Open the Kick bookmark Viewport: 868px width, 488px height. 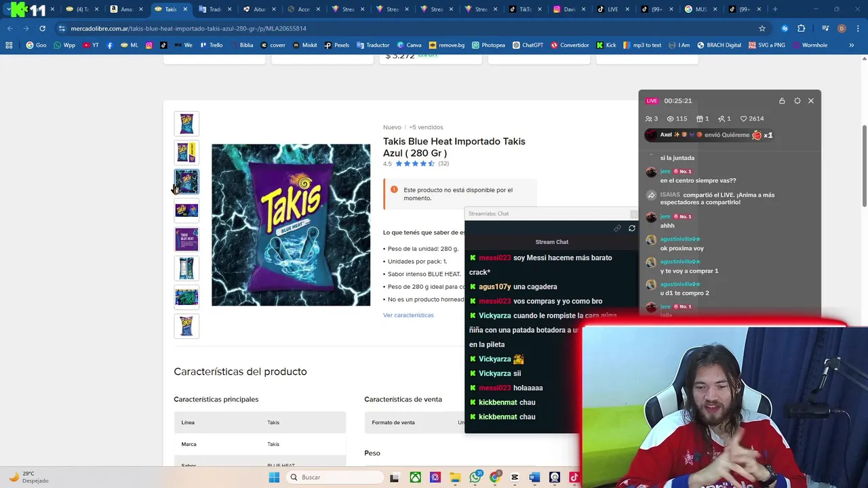tap(606, 45)
